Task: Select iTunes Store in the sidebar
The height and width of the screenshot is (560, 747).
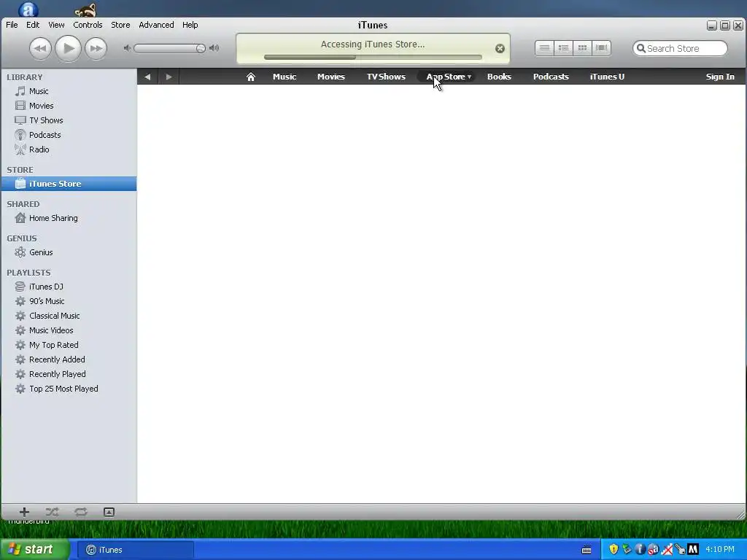Action: click(x=69, y=184)
